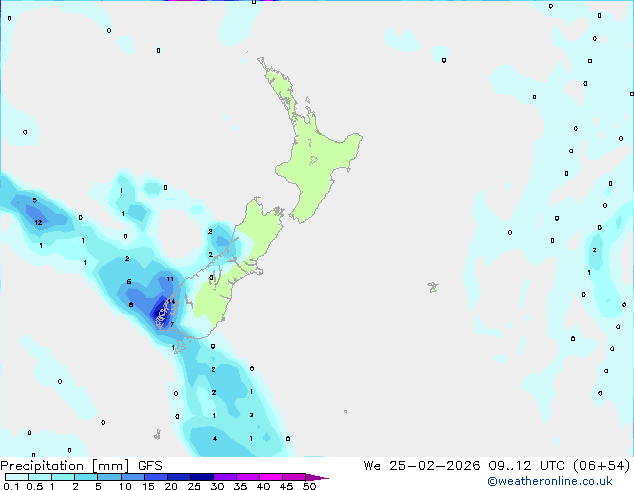
Task: Select the 5–10 mm legend color
Action: pyautogui.click(x=109, y=477)
